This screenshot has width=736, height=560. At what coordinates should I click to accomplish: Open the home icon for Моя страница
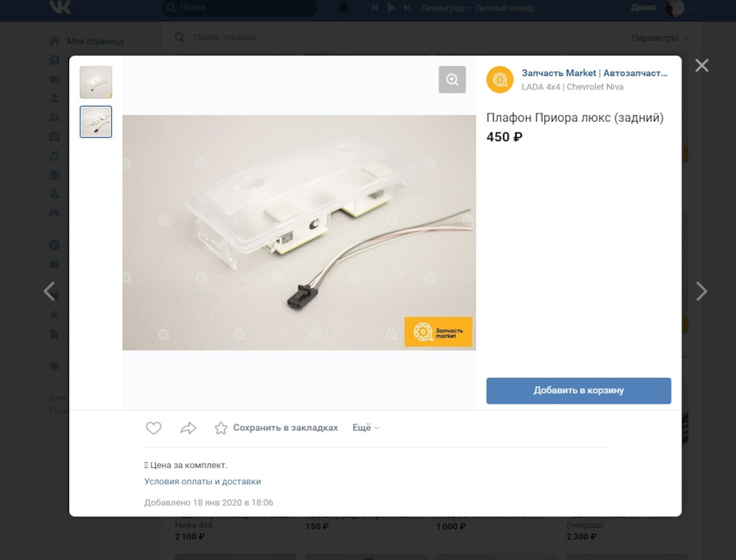54,41
